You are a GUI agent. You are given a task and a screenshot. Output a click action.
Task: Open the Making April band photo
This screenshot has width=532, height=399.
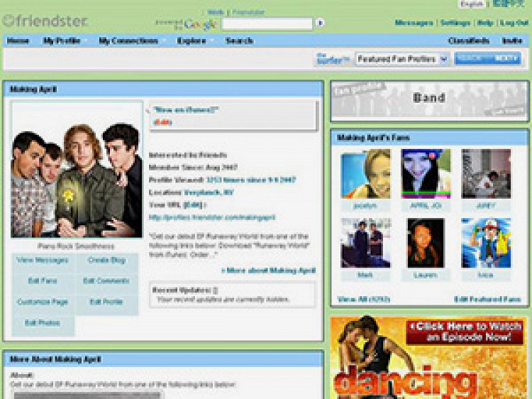(77, 170)
